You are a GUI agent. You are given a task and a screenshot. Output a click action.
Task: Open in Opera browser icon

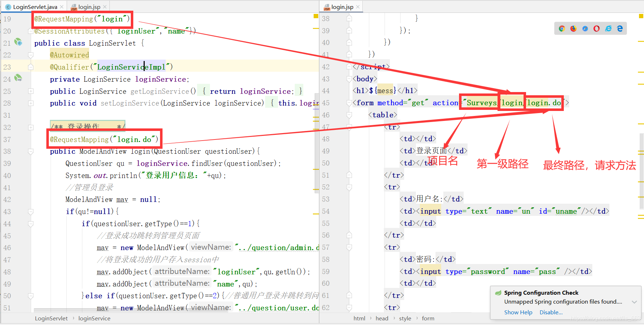(597, 29)
